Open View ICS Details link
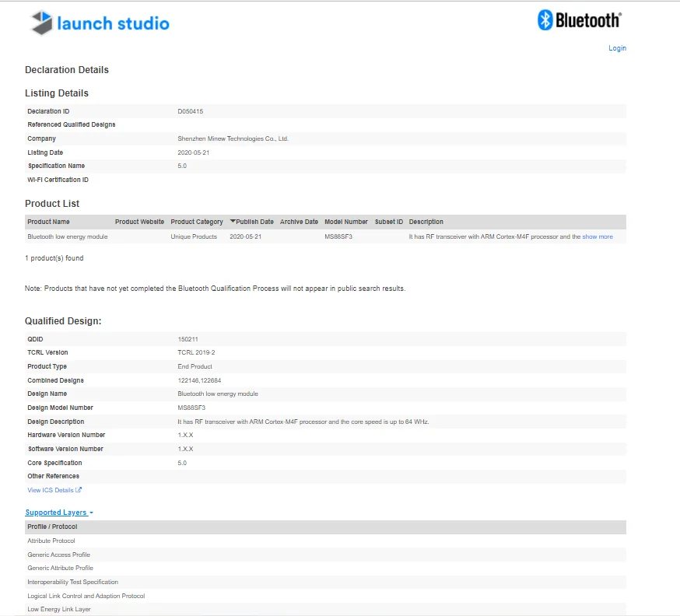The image size is (680, 616). tap(51, 490)
